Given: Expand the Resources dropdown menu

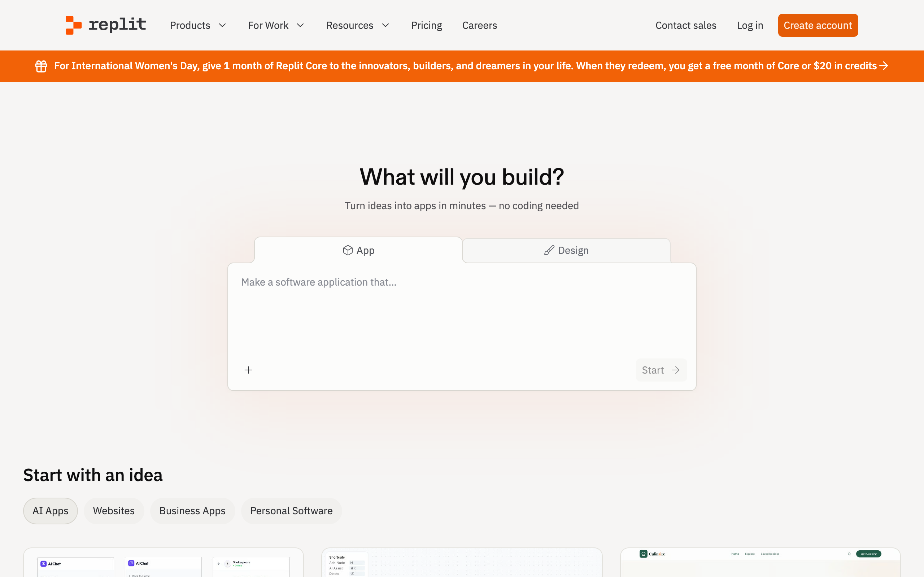Looking at the screenshot, I should [x=358, y=25].
